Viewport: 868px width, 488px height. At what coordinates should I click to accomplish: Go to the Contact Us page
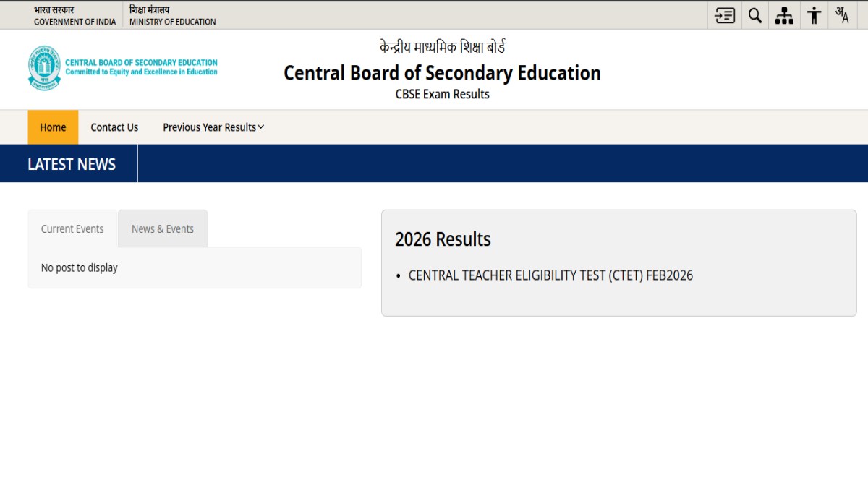(x=114, y=127)
